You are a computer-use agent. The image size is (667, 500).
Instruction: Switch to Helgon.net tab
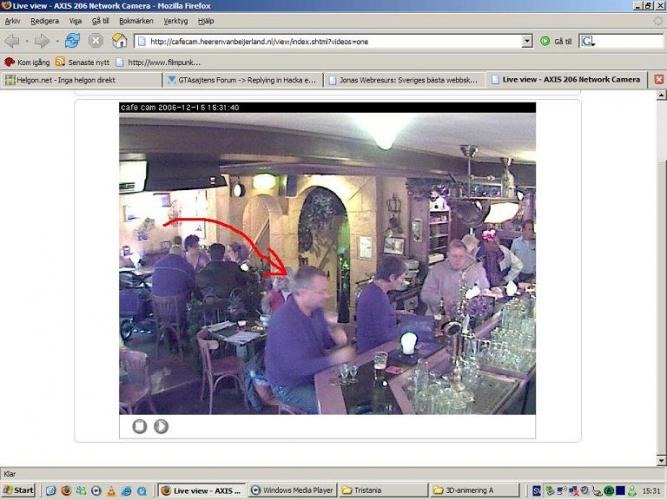[x=80, y=79]
